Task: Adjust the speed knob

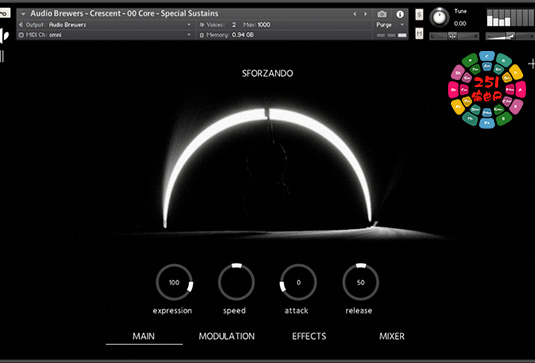Action: (236, 282)
